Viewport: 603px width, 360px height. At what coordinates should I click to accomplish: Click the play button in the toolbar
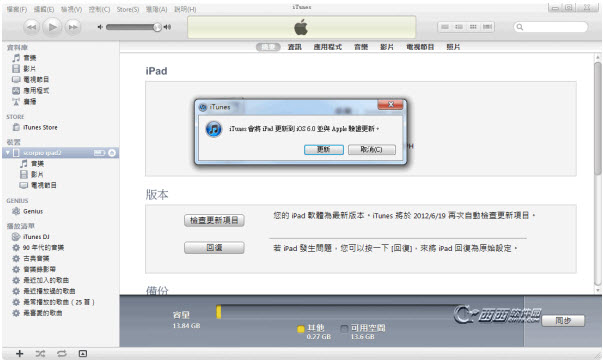52,27
